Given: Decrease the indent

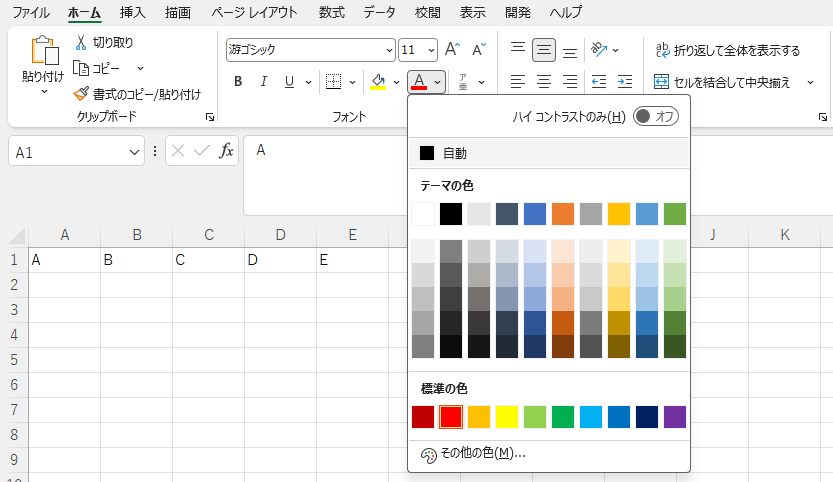Looking at the screenshot, I should click(599, 81).
